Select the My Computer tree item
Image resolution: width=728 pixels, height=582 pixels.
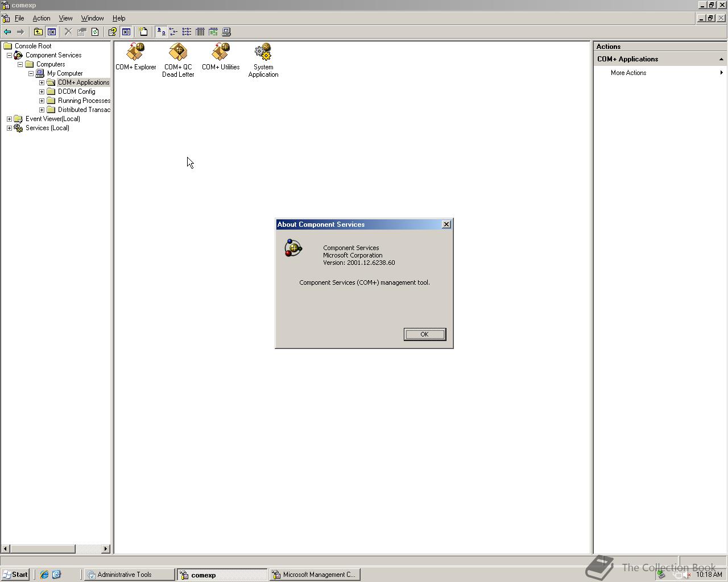point(65,73)
